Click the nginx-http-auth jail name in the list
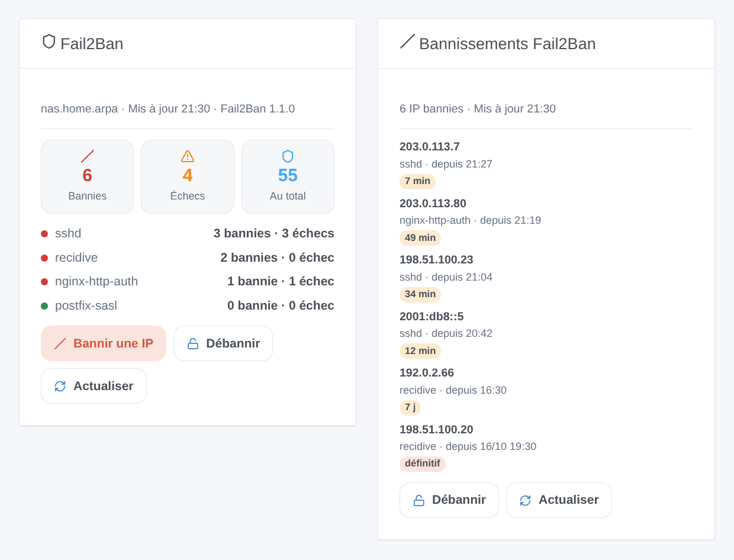This screenshot has width=734, height=560. click(96, 281)
